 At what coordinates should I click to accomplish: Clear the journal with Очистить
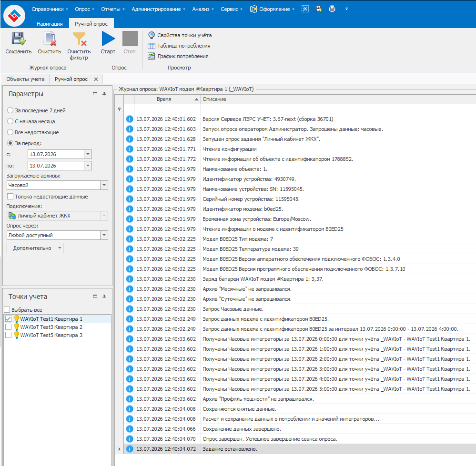[50, 43]
